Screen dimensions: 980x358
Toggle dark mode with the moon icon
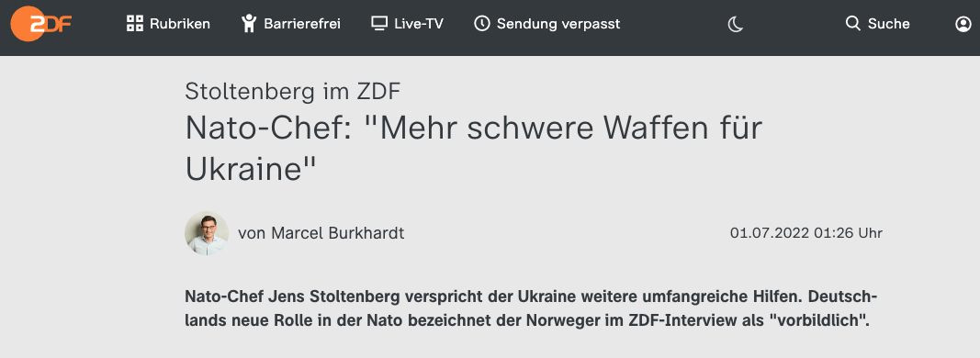736,25
